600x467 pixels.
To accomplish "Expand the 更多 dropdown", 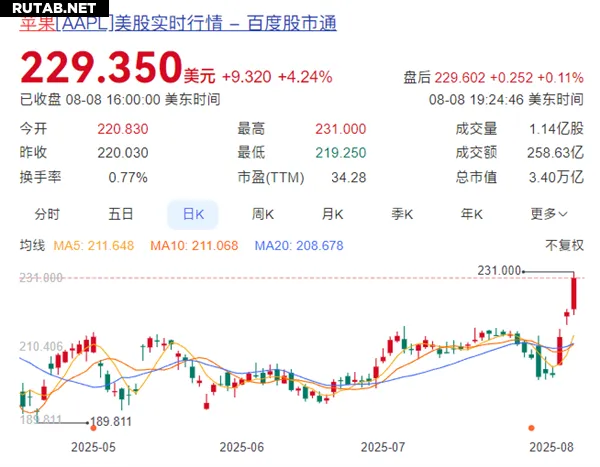I will (x=549, y=214).
